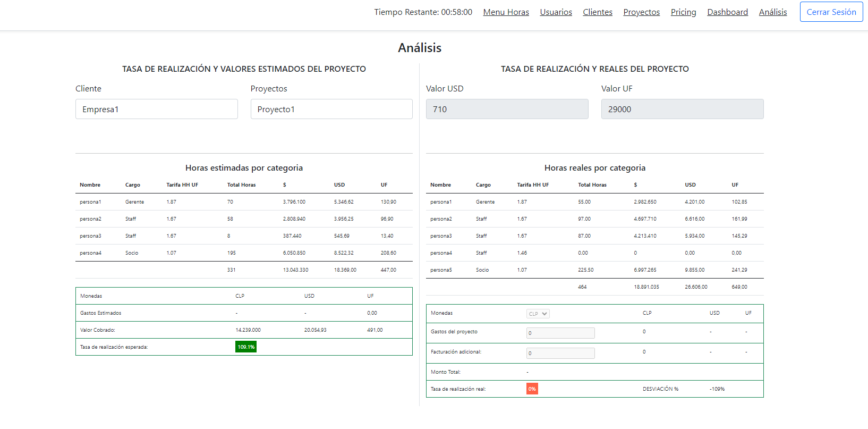Select persona1 in the real hours table
Viewport: 868px width, 429px height.
coord(594,202)
